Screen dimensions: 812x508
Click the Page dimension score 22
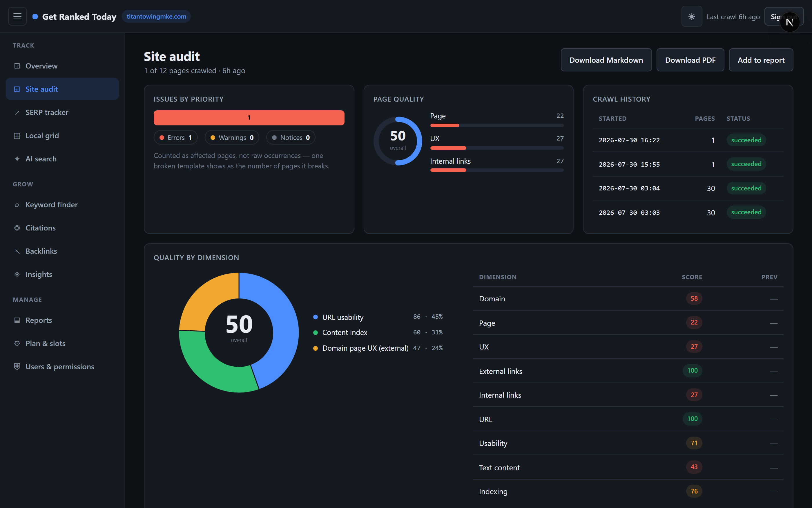coord(694,323)
